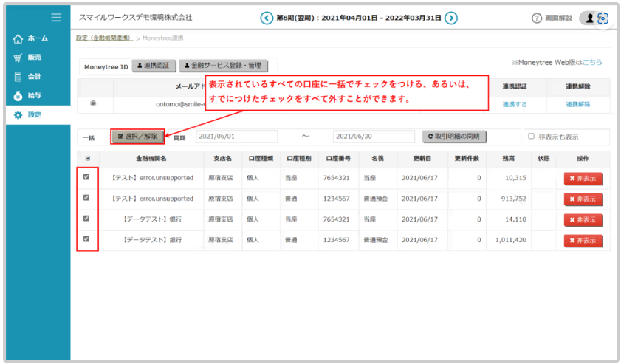Enable the 非表示も表示 checkbox
Screen dimensions: 621x364
531,136
